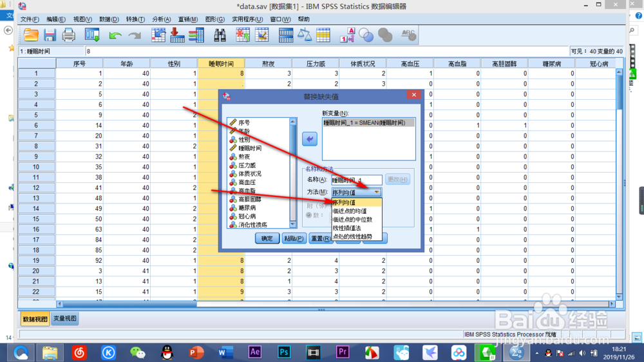644x362 pixels.
Task: Click the 名称(A) name input field
Action: pyautogui.click(x=357, y=180)
